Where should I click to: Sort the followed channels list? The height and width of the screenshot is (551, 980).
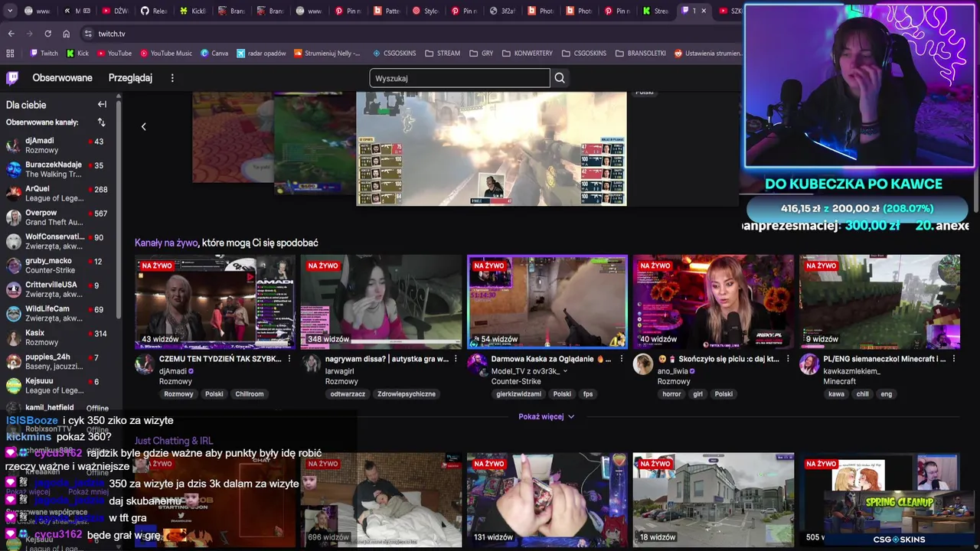101,122
